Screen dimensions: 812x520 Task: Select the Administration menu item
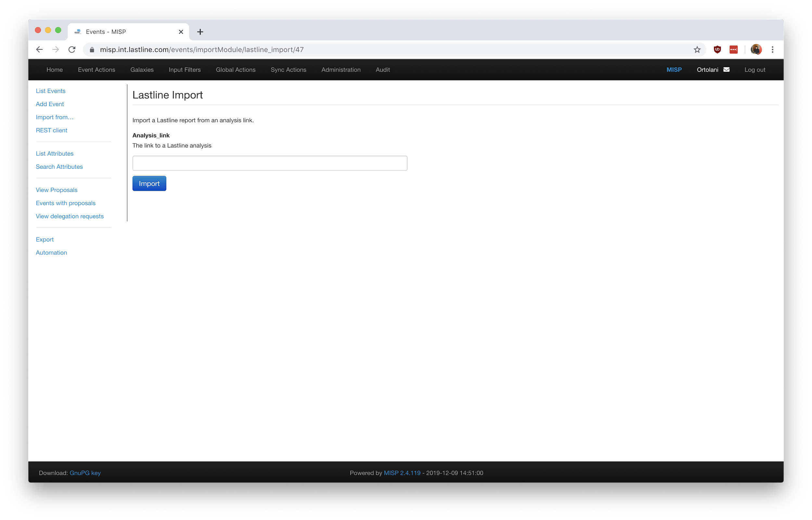(341, 70)
